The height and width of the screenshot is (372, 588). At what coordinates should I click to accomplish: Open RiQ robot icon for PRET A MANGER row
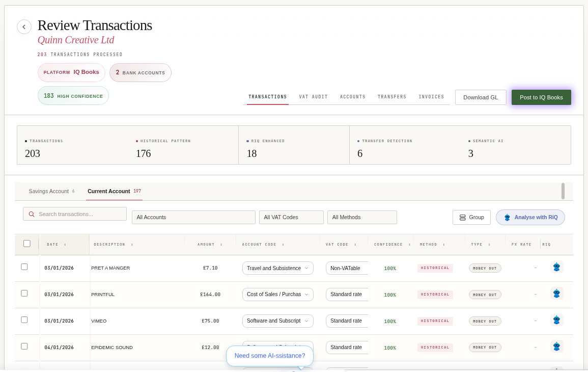556,267
